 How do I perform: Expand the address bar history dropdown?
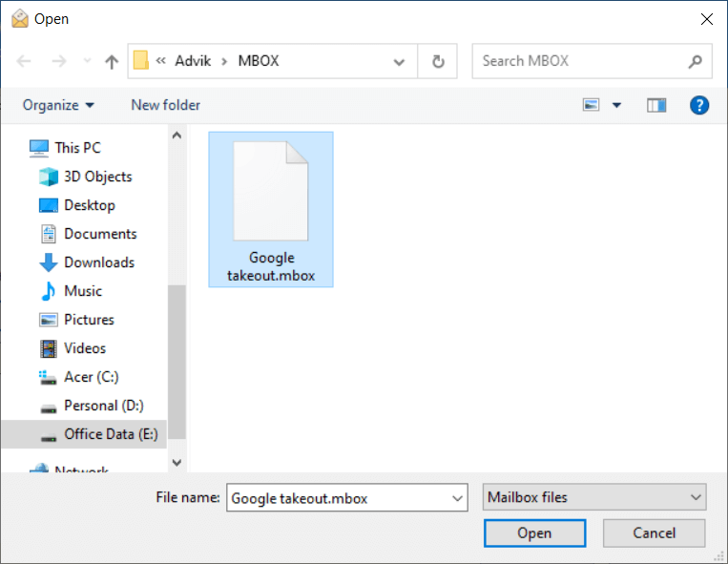pos(399,61)
